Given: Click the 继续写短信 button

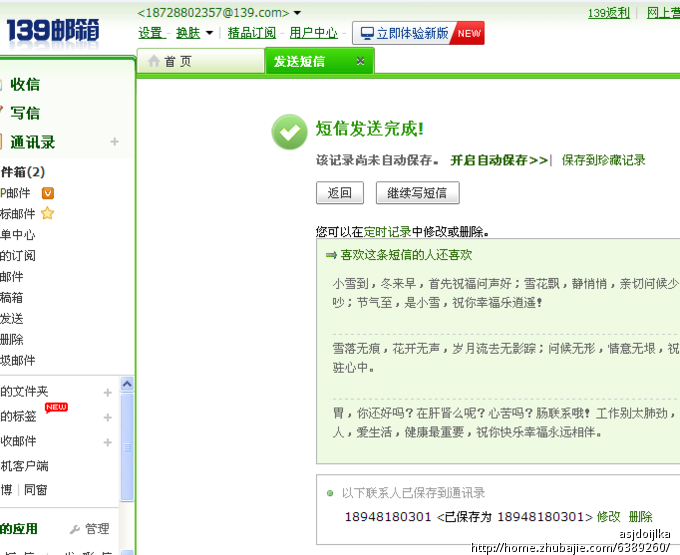Looking at the screenshot, I should click(418, 193).
